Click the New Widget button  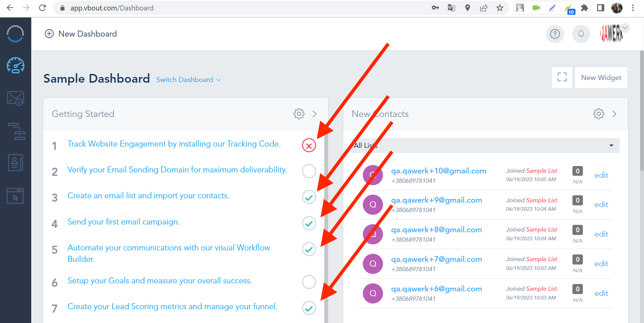coord(601,78)
